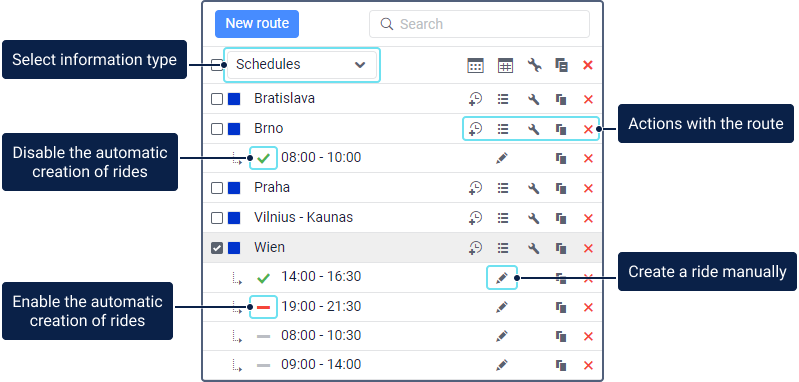Tick the Praha route checkbox

point(217,188)
